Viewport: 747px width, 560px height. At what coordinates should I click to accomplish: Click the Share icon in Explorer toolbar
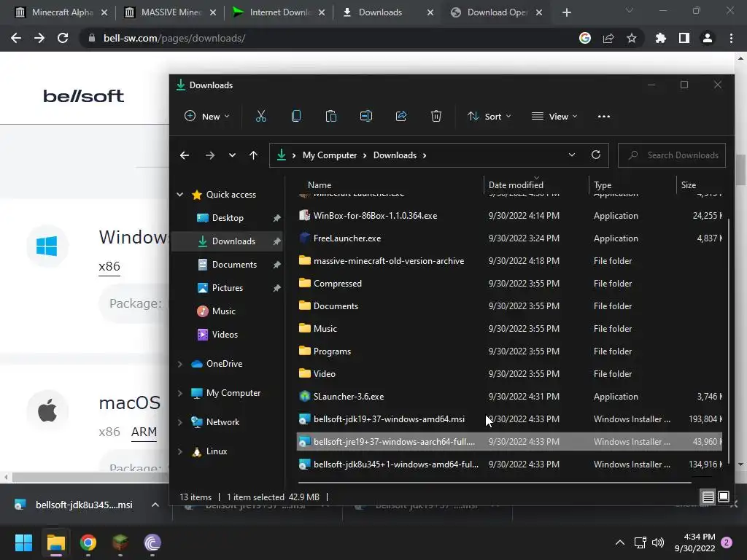401,116
